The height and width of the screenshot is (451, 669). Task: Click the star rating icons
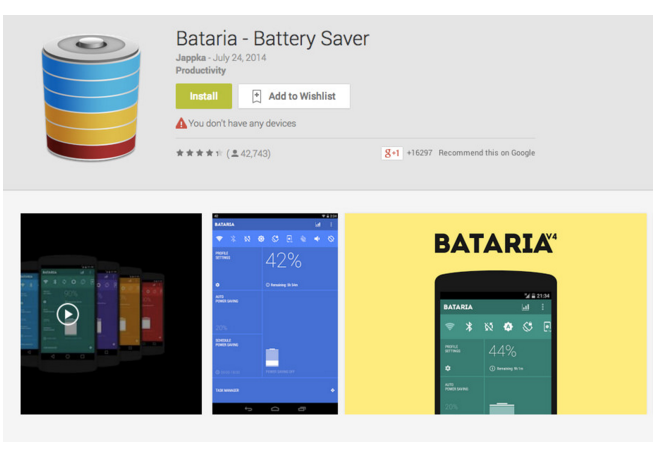click(199, 153)
